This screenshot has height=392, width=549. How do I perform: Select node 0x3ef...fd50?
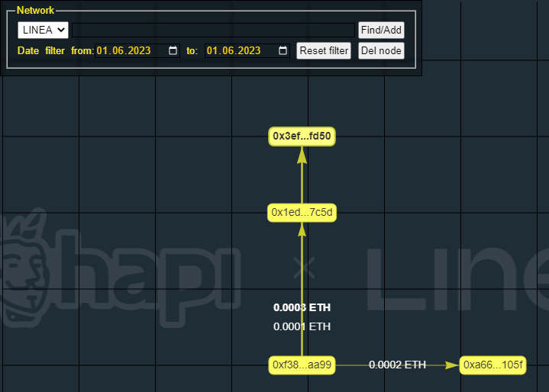point(302,137)
